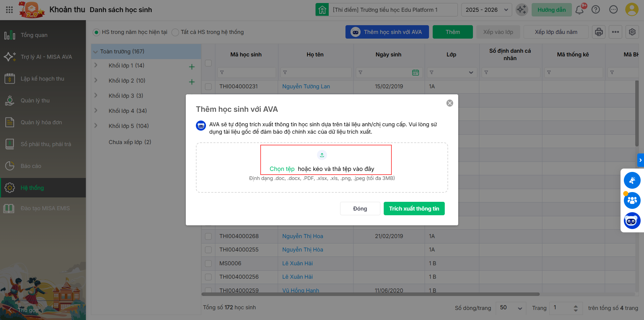Open table settings gear icon

coord(632,32)
